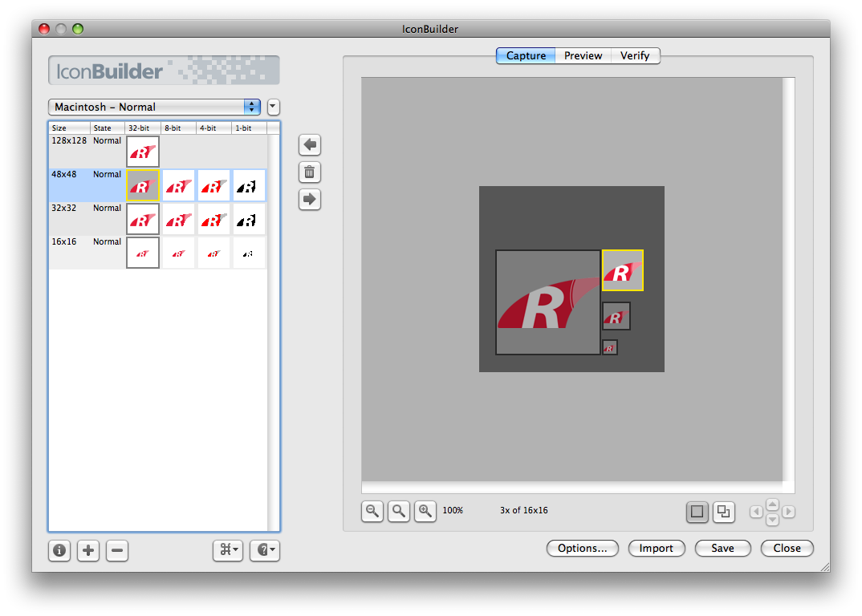Select the 32x32 size row label
This screenshot has width=862, height=616.
pos(63,209)
